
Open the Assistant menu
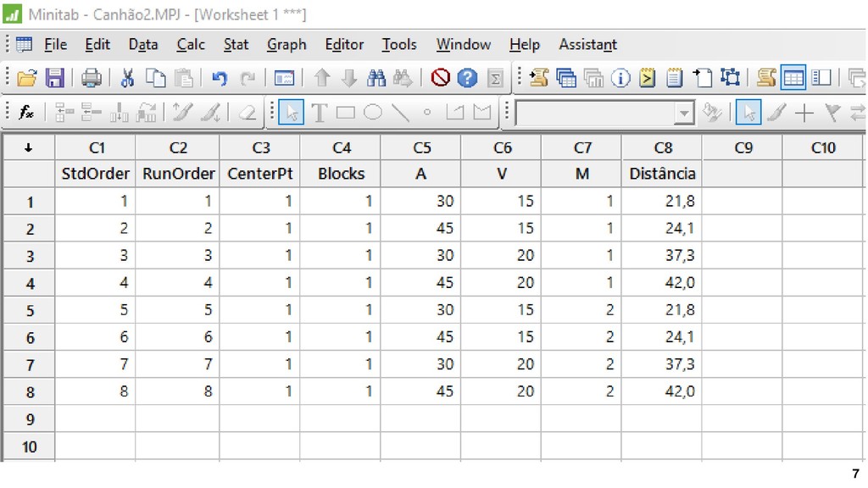(x=587, y=44)
